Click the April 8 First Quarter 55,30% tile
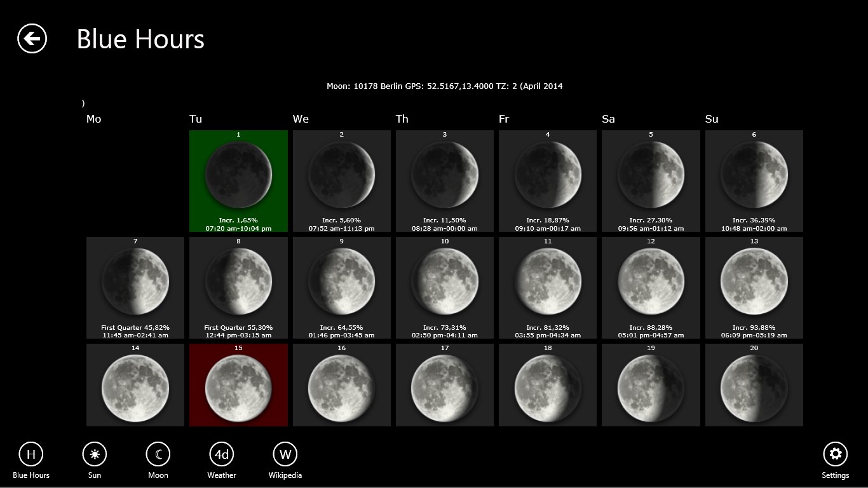868x488 pixels. (238, 287)
